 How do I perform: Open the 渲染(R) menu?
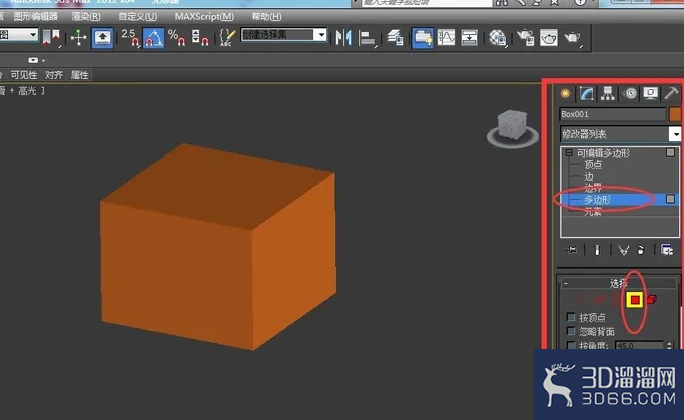pyautogui.click(x=86, y=17)
